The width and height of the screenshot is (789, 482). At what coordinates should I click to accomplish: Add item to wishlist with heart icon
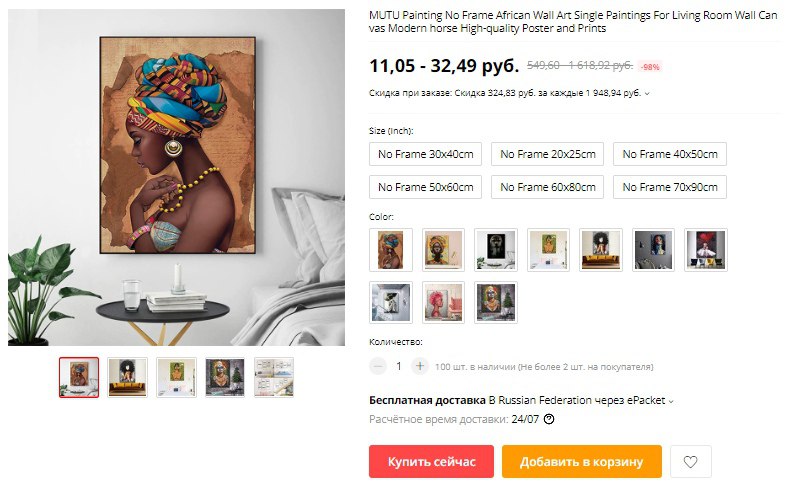[690, 461]
